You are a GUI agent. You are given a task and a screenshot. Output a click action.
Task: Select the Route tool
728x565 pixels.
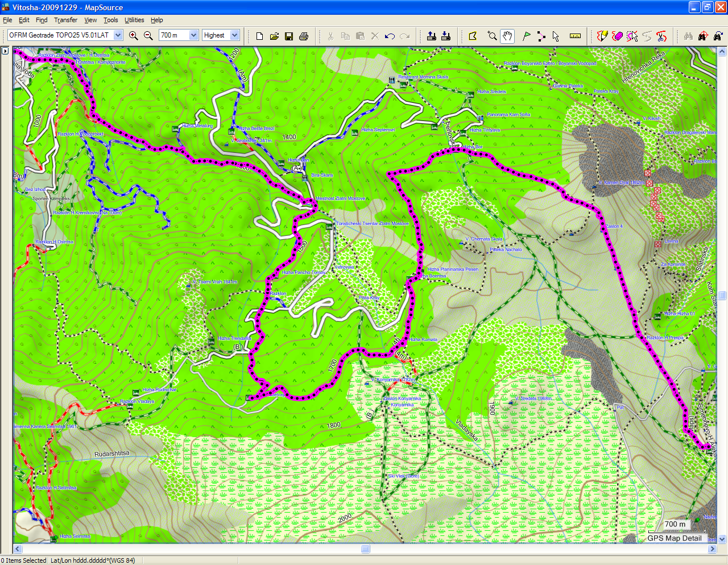pyautogui.click(x=541, y=36)
